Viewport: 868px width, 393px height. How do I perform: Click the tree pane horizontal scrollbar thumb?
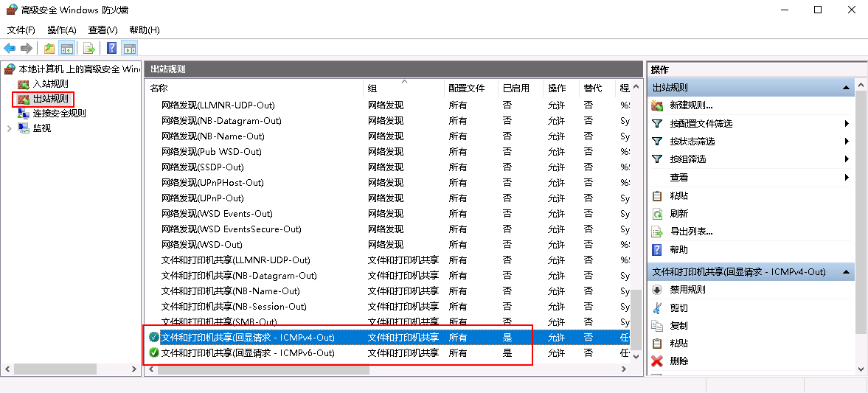pos(55,369)
